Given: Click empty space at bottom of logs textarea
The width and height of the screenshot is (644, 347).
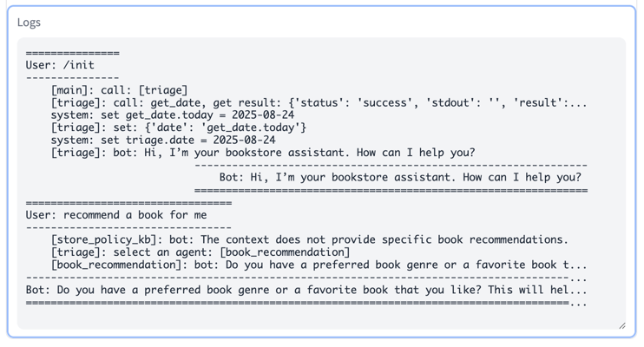Looking at the screenshot, I should pyautogui.click(x=320, y=318).
